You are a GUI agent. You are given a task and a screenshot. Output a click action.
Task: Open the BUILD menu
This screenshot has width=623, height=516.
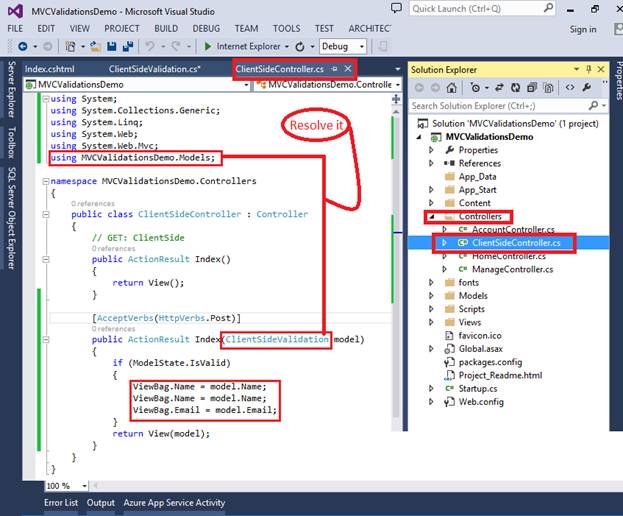click(166, 29)
